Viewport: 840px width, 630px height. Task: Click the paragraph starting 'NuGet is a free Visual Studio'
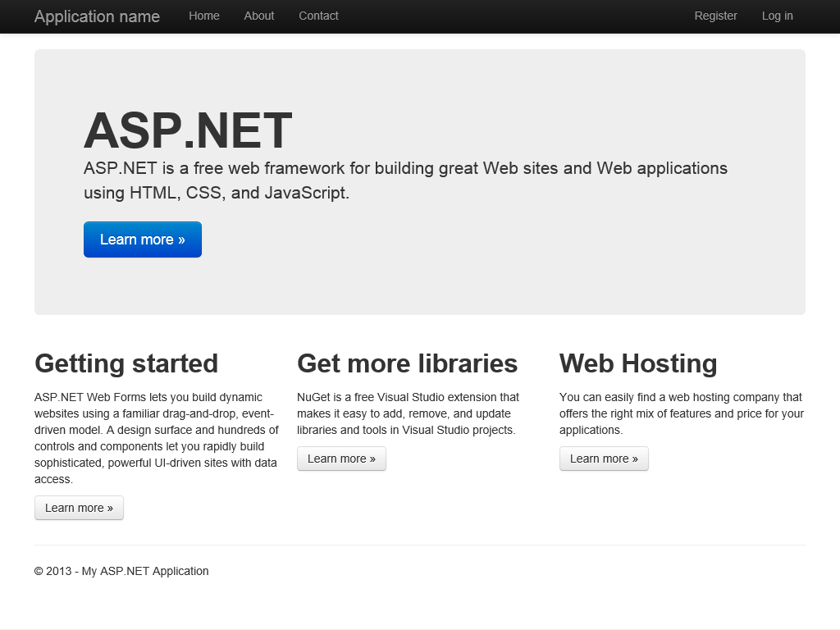[409, 413]
